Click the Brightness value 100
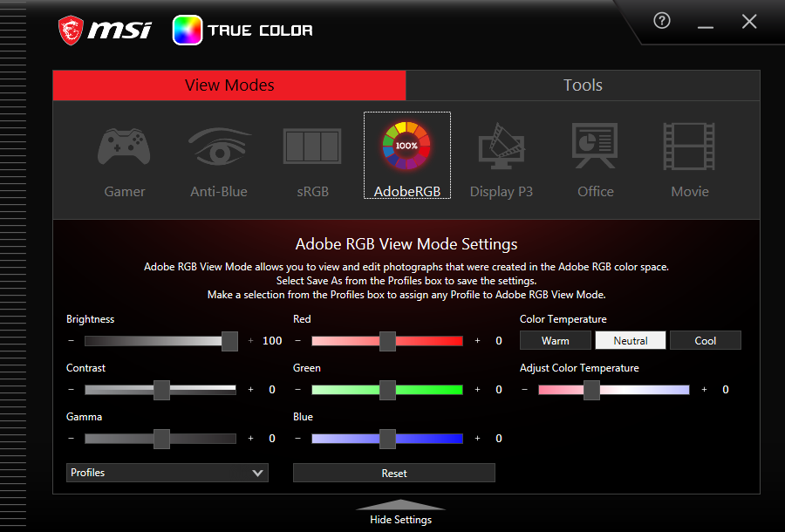785x532 pixels. point(272,340)
